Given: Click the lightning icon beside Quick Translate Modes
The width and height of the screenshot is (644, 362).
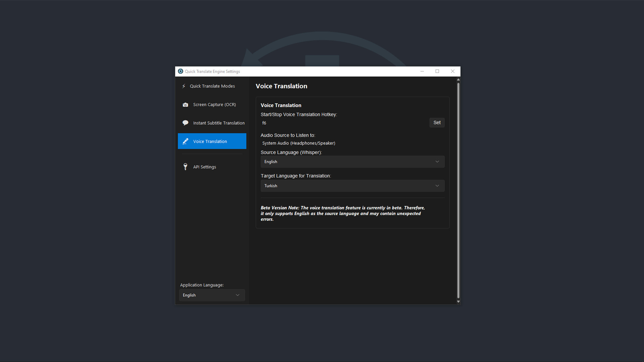Looking at the screenshot, I should 183,86.
